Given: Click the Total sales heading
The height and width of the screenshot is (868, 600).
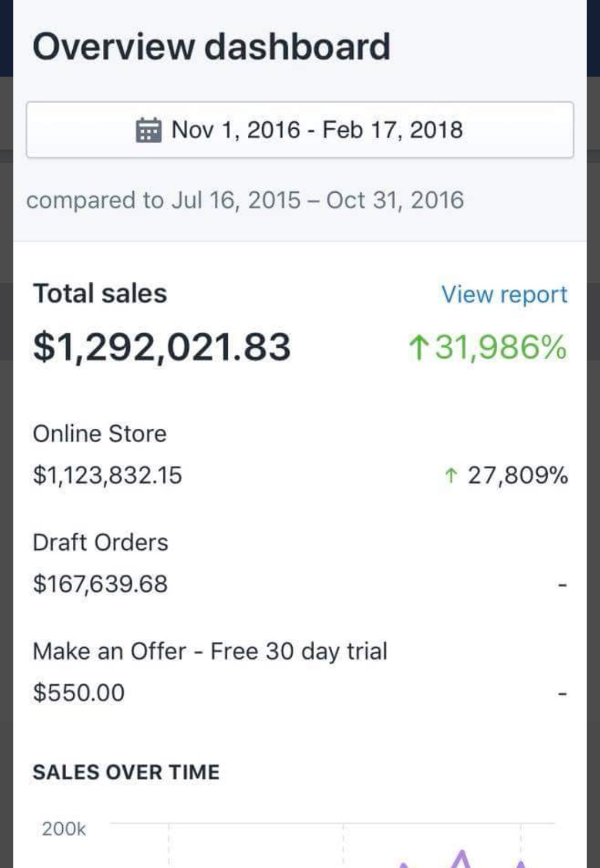Looking at the screenshot, I should (100, 293).
